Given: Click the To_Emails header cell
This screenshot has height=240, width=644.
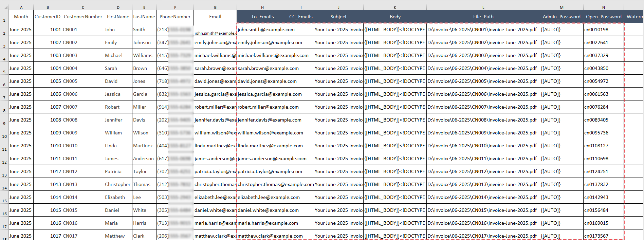Looking at the screenshot, I should pyautogui.click(x=262, y=17).
